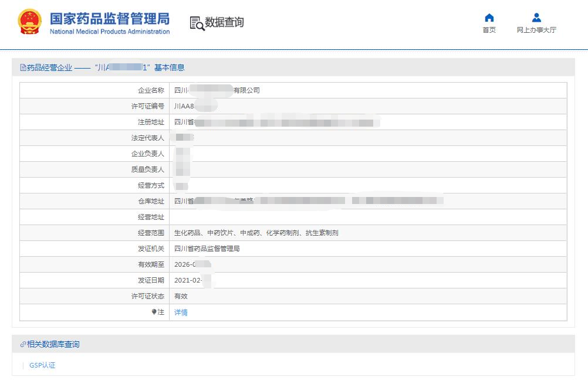Screen dimensions: 588x384
Task: Click the 经营范围 value listing drug categories
Action: (x=256, y=233)
